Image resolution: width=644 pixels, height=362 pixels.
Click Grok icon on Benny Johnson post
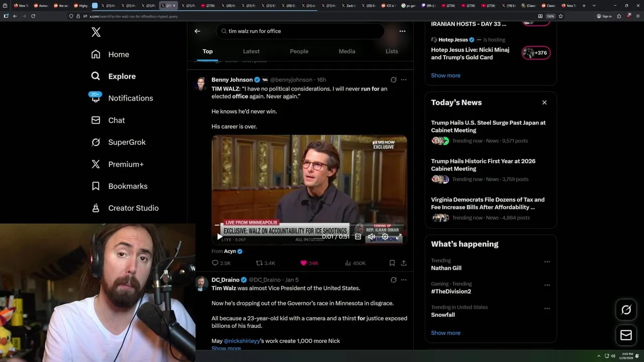[393, 79]
